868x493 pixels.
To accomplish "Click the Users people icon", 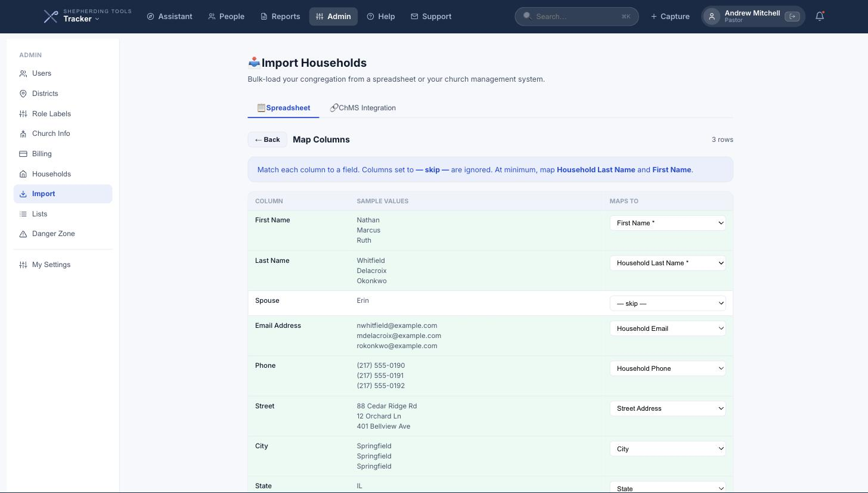I will click(23, 73).
